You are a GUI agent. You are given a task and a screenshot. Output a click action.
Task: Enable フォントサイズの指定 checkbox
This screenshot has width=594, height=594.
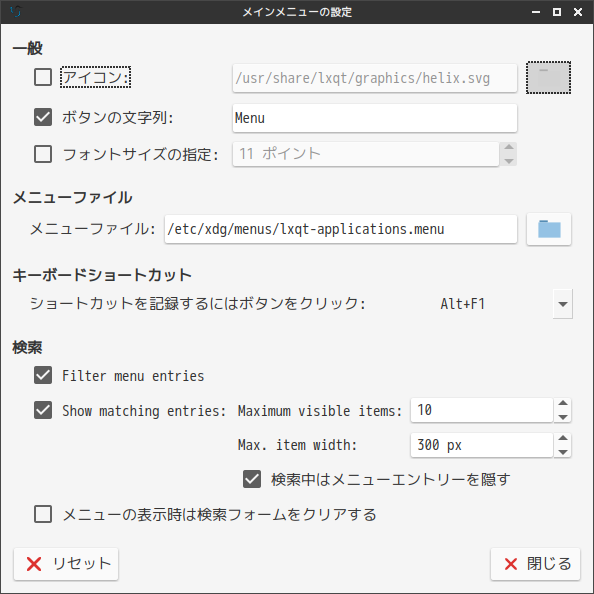coord(43,154)
